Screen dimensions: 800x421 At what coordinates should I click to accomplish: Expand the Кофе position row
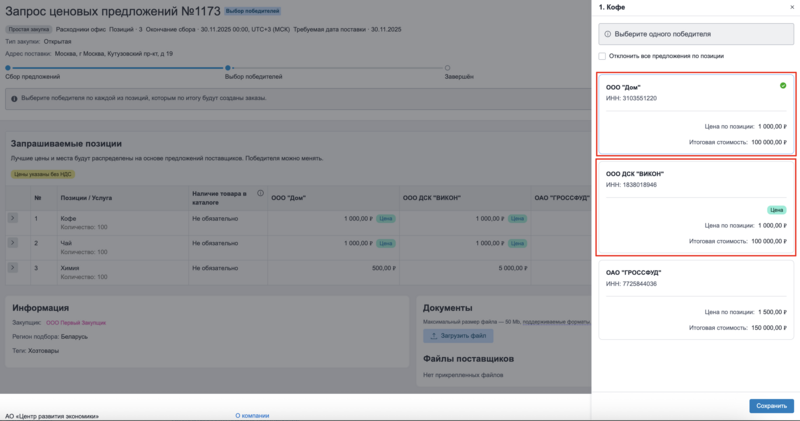pos(13,218)
